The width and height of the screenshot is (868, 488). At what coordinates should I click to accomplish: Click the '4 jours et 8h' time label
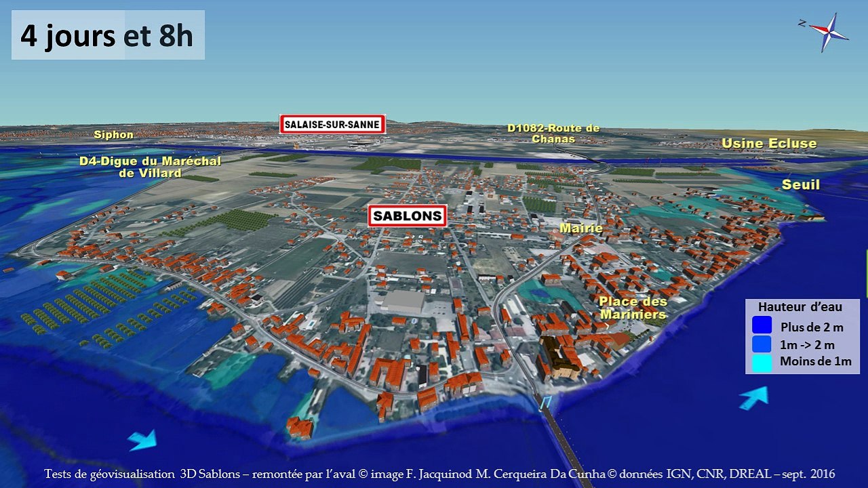[108, 35]
